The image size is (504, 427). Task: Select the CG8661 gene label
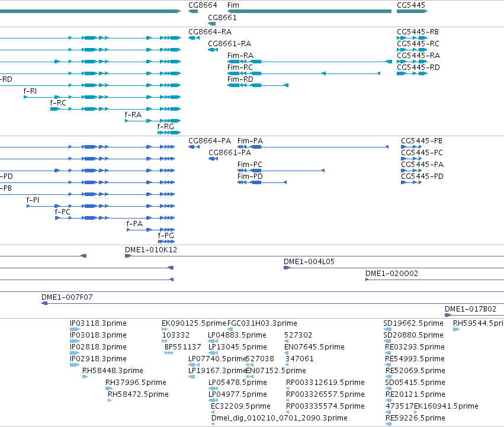222,17
